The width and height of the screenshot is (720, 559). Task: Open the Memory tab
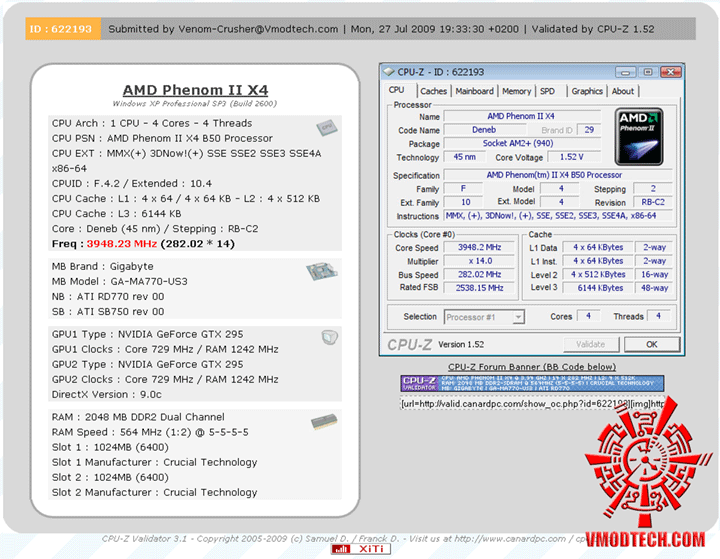coord(516,91)
